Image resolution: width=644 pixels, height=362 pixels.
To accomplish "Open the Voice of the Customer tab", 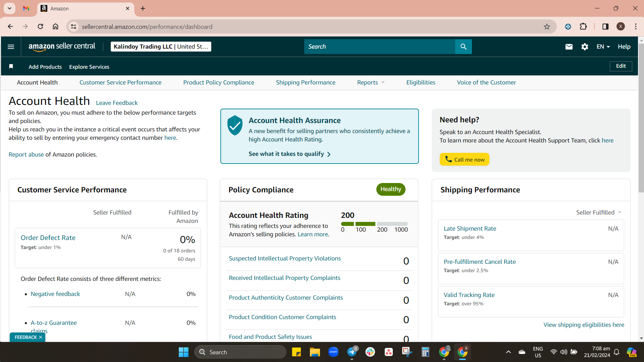I will coord(486,82).
